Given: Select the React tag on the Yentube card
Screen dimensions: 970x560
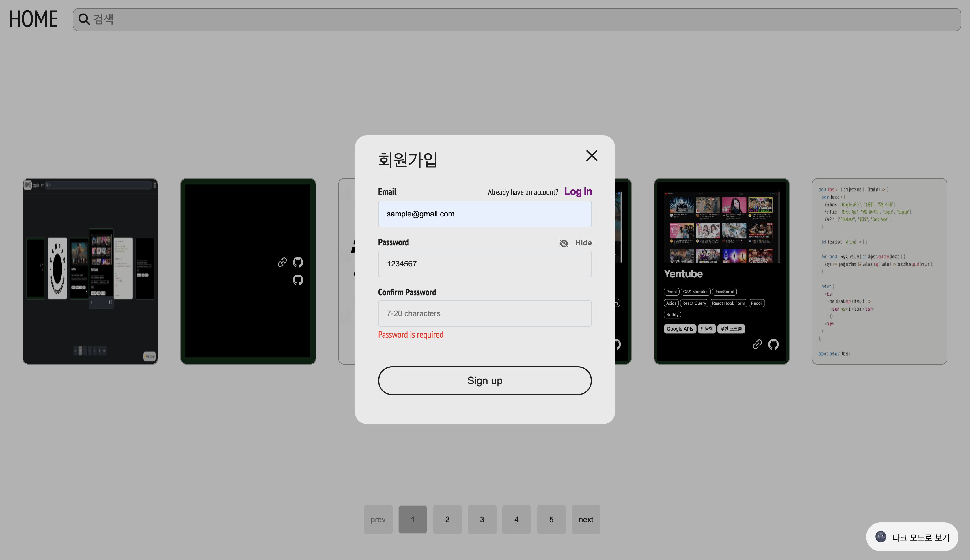Looking at the screenshot, I should (x=671, y=291).
